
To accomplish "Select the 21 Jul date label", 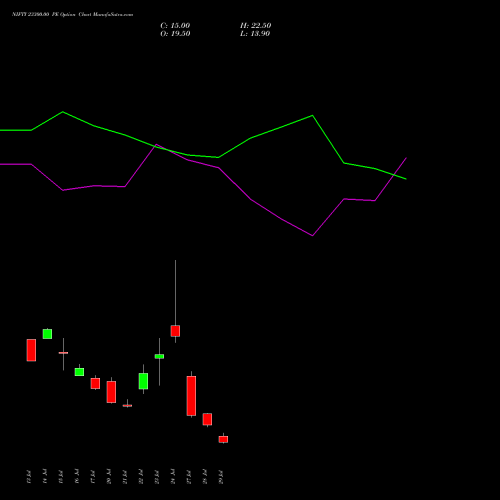I will coord(124,477).
